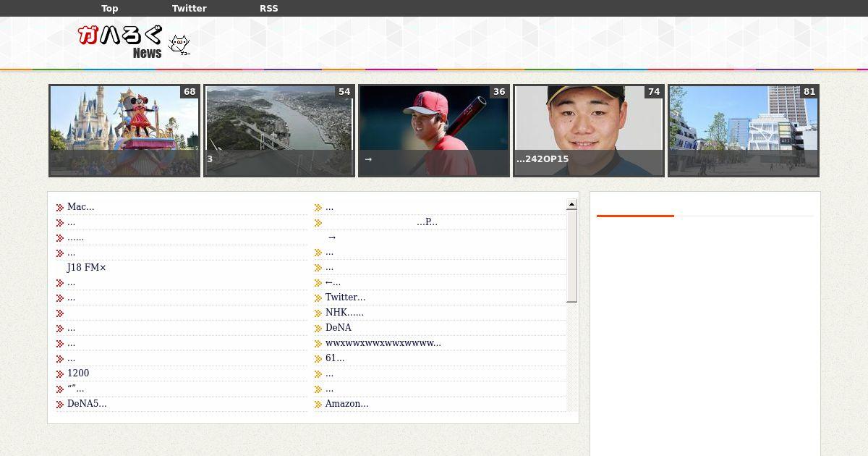868x456 pixels.
Task: Open the DeNA headline in the right column
Action: (338, 328)
